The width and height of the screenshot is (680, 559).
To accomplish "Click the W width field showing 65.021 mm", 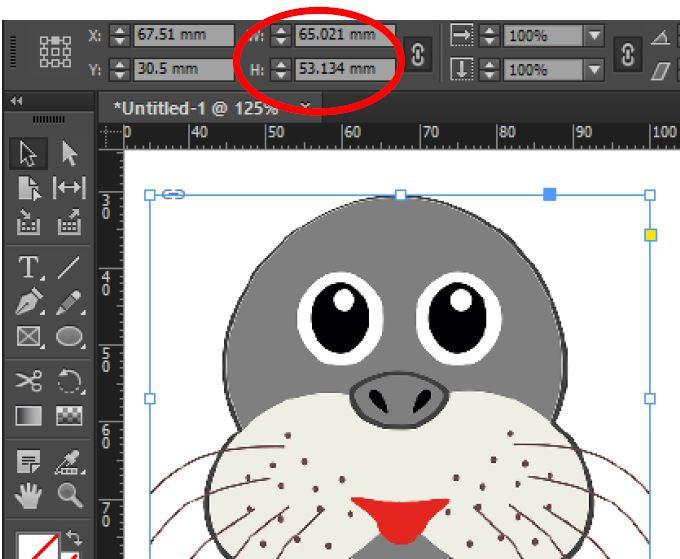I will (x=345, y=34).
